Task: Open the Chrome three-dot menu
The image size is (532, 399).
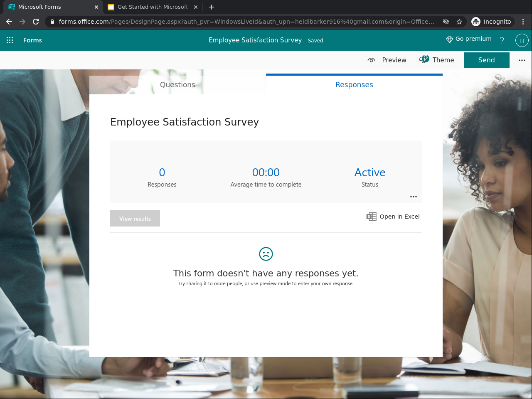Action: tap(523, 22)
